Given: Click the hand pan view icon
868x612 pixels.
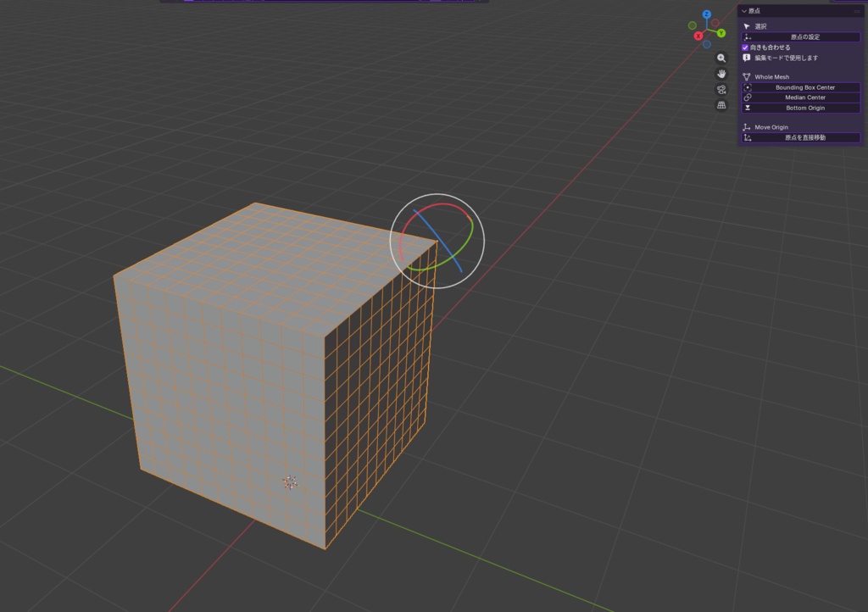Looking at the screenshot, I should pyautogui.click(x=721, y=74).
